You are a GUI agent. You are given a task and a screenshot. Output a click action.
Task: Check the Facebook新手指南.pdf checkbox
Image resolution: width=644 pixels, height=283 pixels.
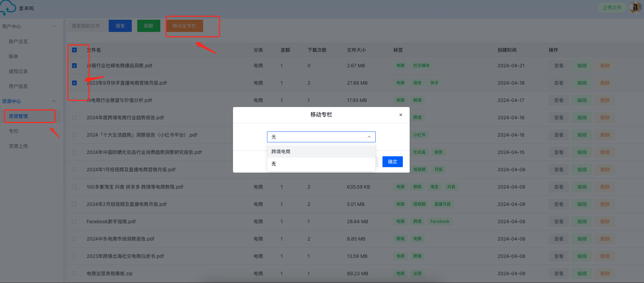click(x=74, y=222)
